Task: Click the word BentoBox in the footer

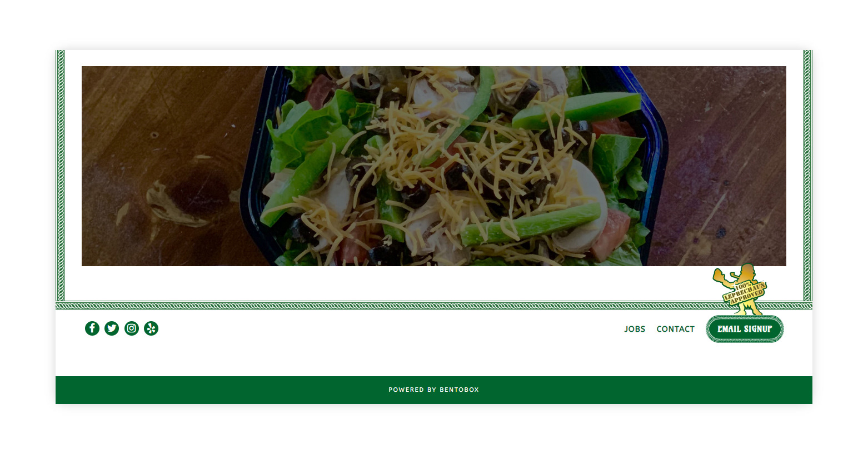Action: click(459, 390)
